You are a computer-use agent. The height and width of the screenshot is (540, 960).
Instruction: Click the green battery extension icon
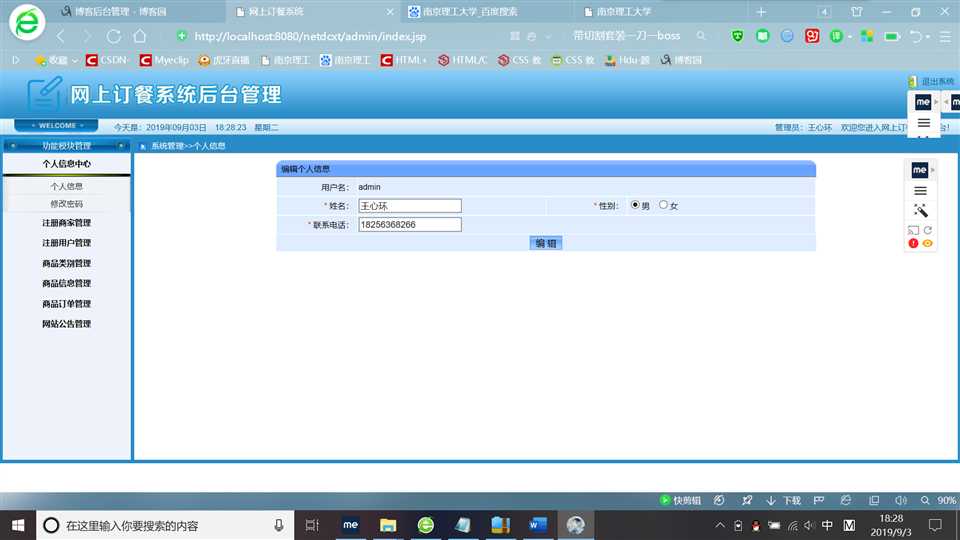tap(892, 36)
